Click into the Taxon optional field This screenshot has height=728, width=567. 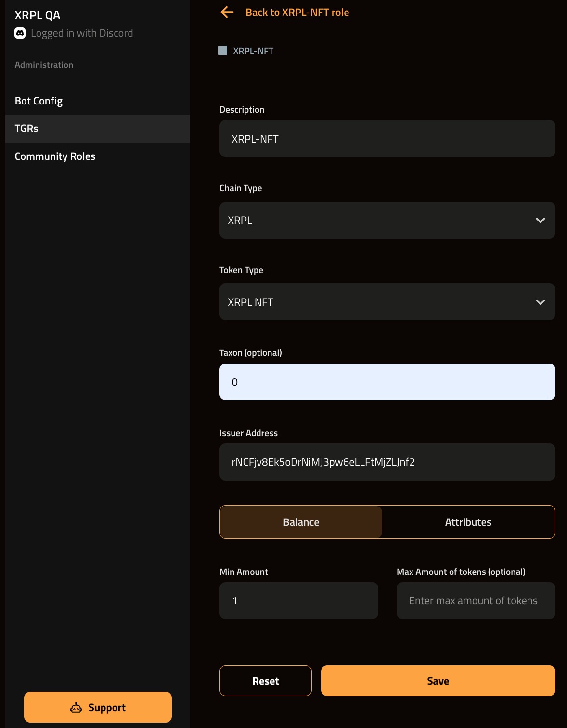pos(387,382)
